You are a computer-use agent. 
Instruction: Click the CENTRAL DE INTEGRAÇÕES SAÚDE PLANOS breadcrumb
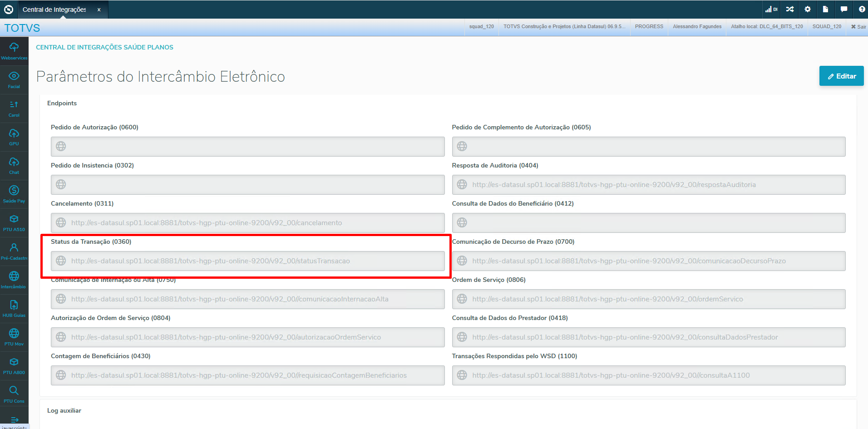coord(104,47)
